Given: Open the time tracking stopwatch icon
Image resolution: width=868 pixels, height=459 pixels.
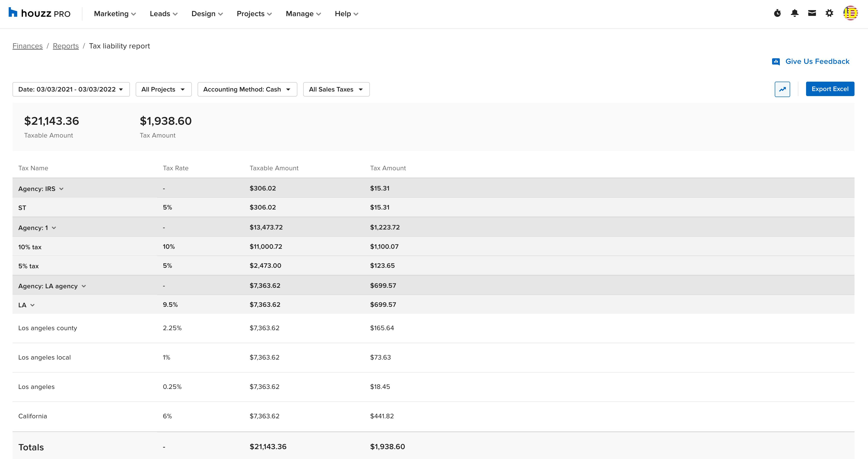Looking at the screenshot, I should [777, 13].
